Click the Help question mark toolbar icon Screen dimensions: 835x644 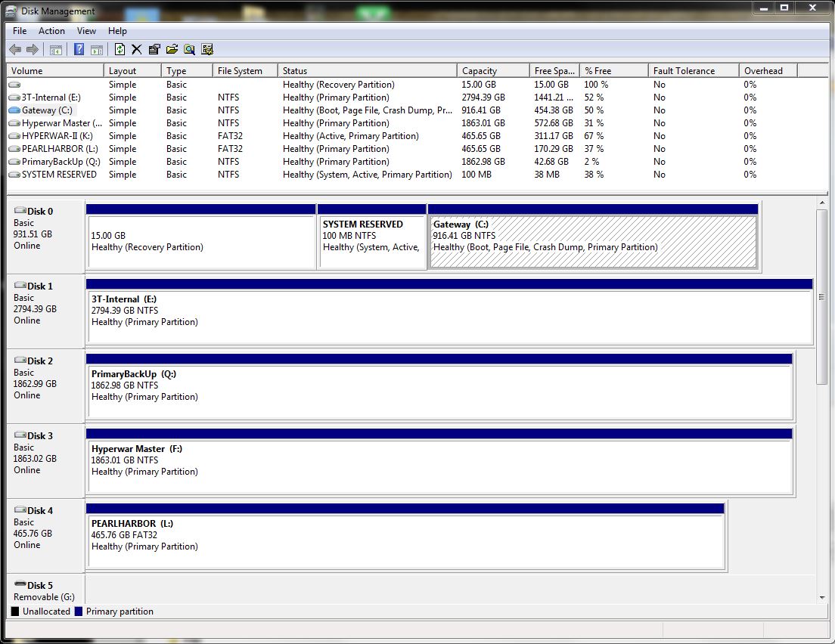point(79,50)
